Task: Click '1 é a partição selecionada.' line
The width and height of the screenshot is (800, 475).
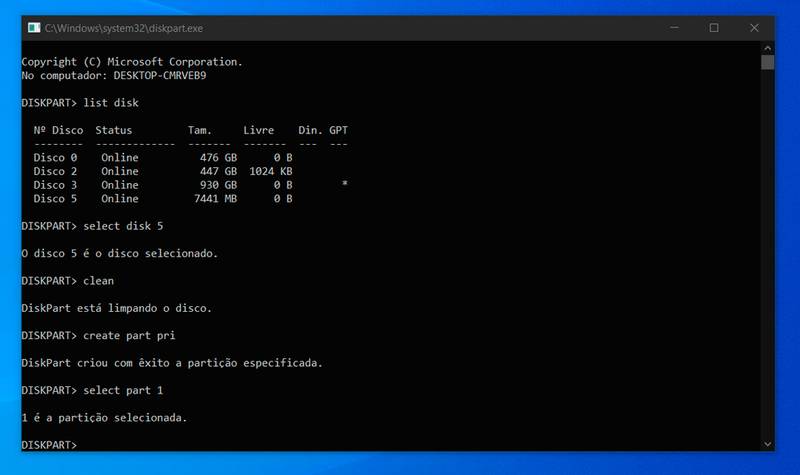Action: tap(104, 418)
